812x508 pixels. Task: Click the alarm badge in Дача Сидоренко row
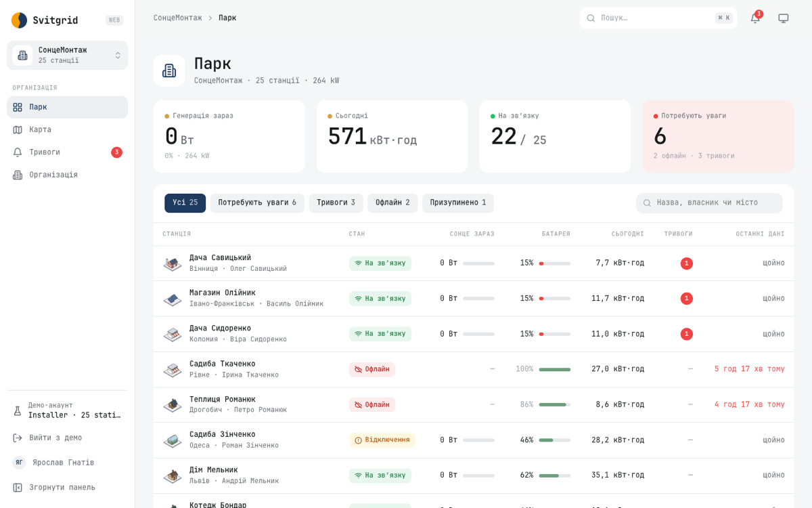click(686, 334)
